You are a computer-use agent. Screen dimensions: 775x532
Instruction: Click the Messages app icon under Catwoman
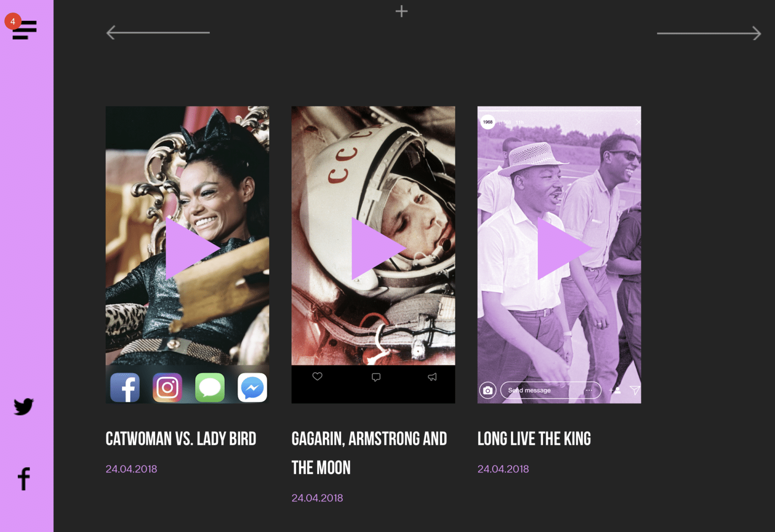coord(210,387)
